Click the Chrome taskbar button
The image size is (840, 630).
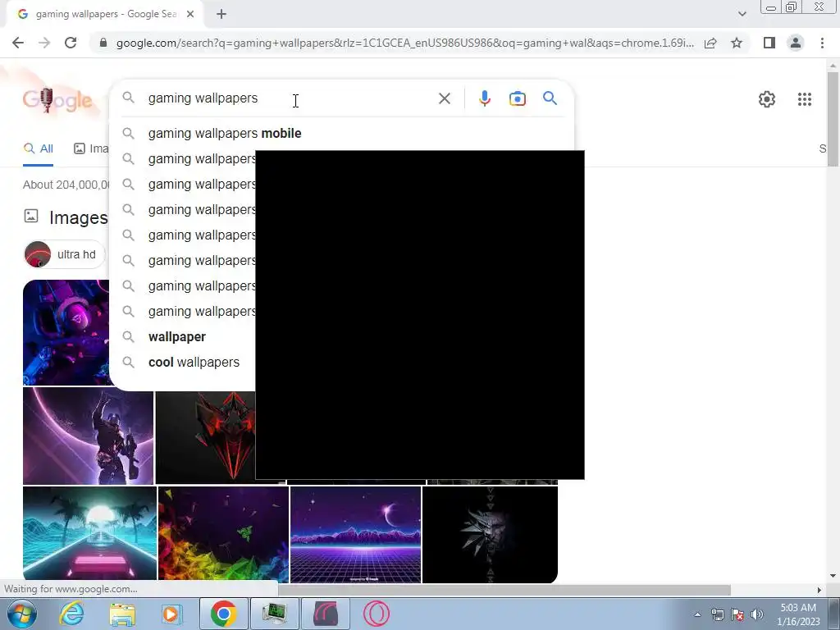coord(223,614)
